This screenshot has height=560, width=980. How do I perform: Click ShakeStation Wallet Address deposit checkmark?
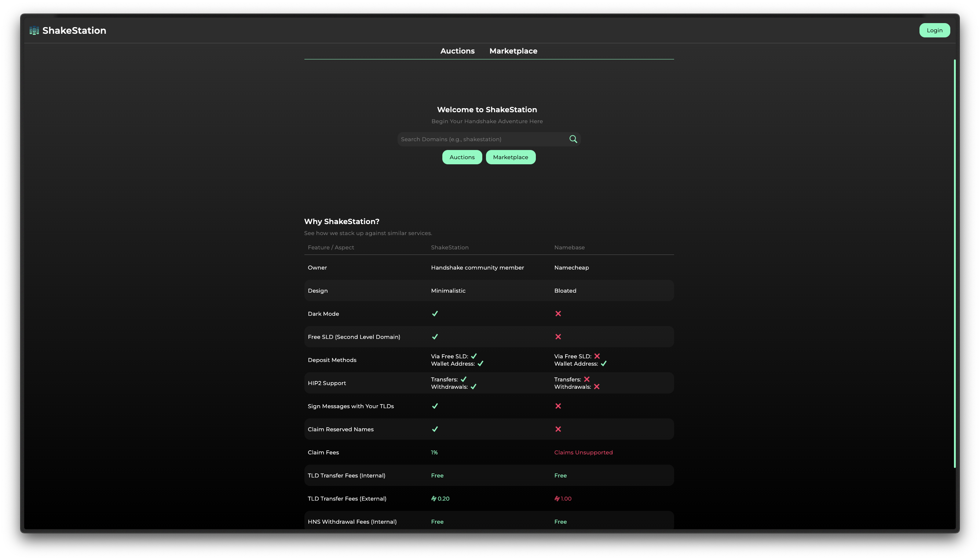[480, 364]
